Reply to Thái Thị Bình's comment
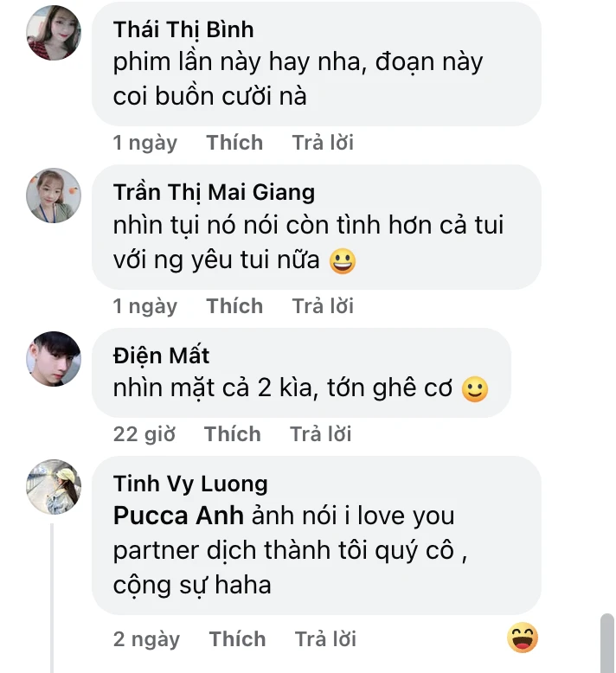616x673 pixels. click(x=323, y=143)
